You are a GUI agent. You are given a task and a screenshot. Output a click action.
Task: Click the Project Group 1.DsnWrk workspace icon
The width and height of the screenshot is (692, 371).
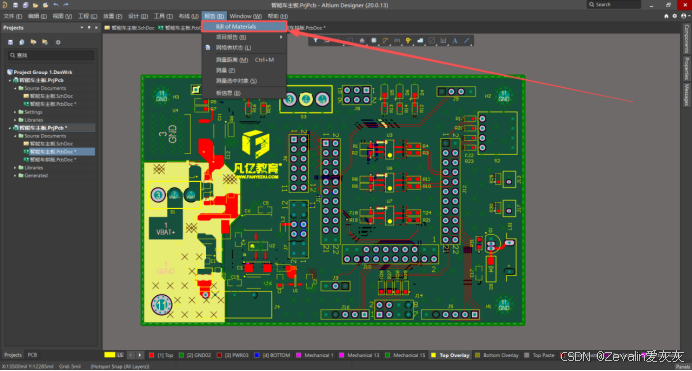point(10,72)
